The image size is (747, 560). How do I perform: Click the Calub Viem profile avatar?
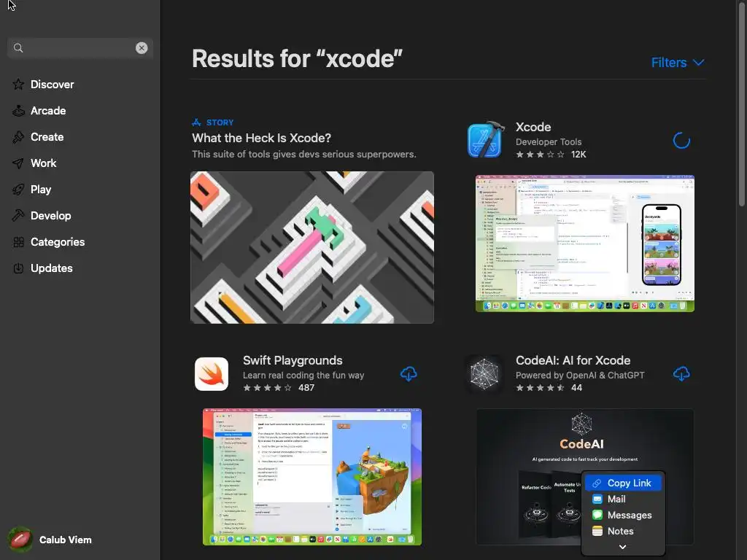[20, 540]
